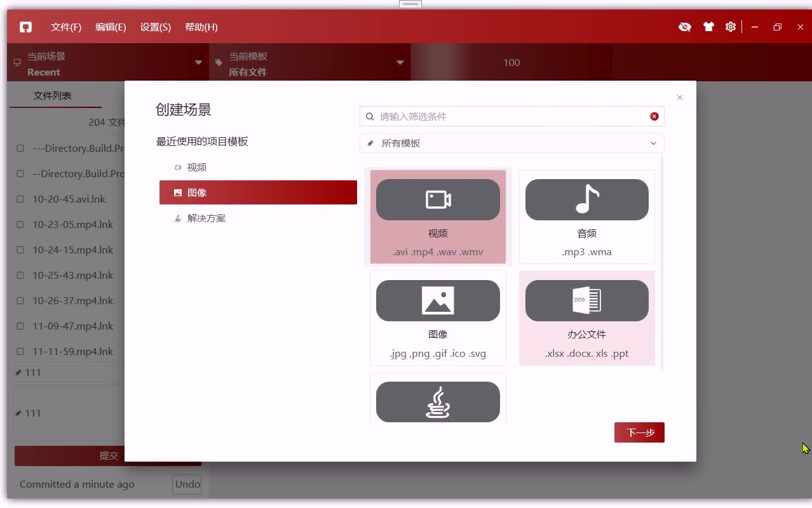Check the checkbox for 10-23-05.mp4.lnk
812x508 pixels.
[x=19, y=224]
